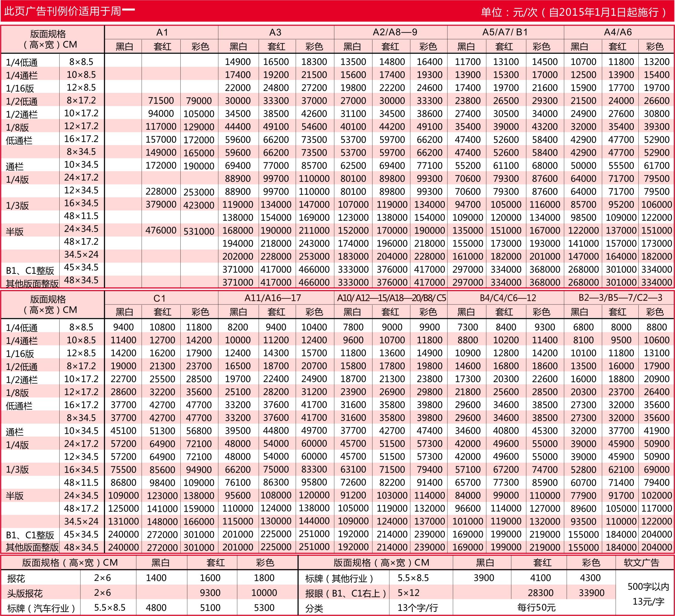Click the A11/A16—17 header cell
Screen dimensions: 675x616
coord(273,298)
